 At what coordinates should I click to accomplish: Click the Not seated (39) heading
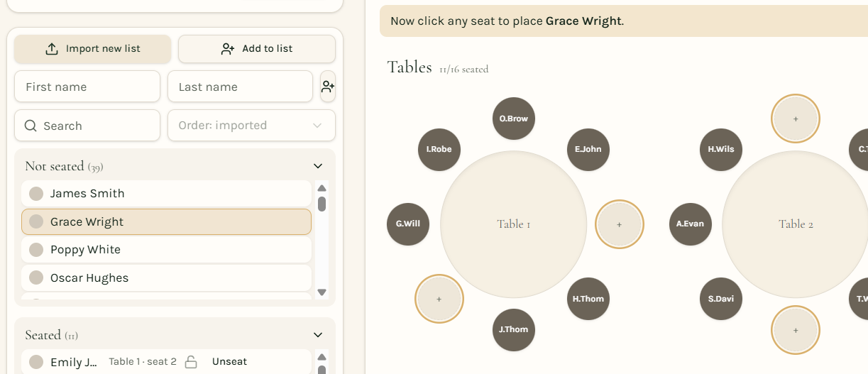[x=64, y=166]
